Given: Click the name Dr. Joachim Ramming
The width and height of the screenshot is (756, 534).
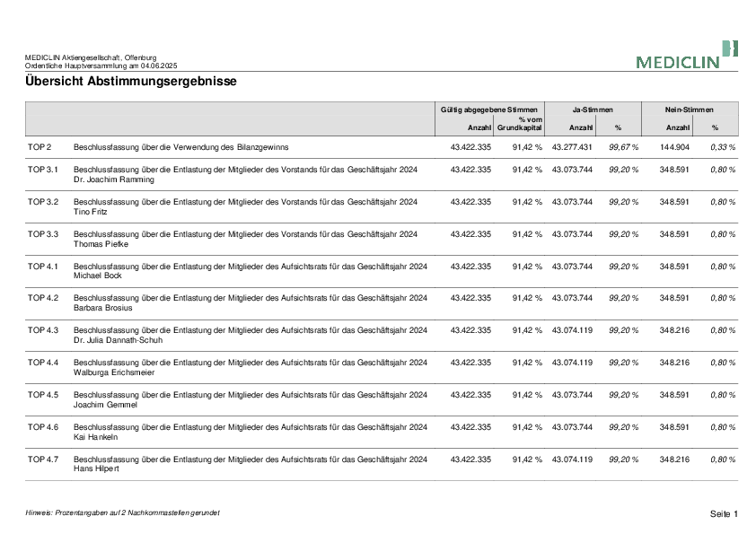Looking at the screenshot, I should coord(114,179).
